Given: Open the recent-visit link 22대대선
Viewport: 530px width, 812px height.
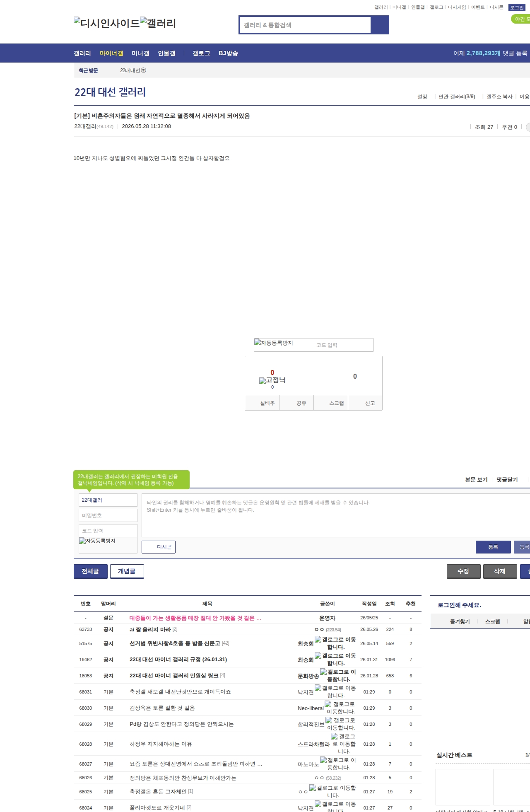Looking at the screenshot, I should click(133, 70).
